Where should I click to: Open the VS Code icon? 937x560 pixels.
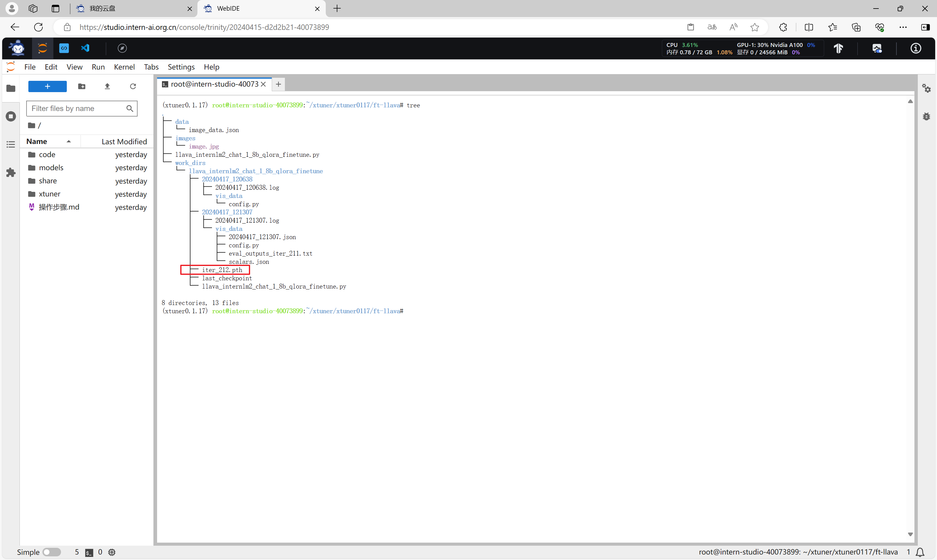85,48
